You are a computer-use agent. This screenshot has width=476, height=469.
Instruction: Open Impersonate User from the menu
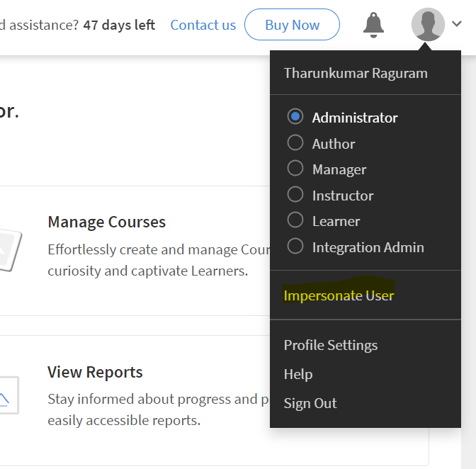[x=339, y=295]
